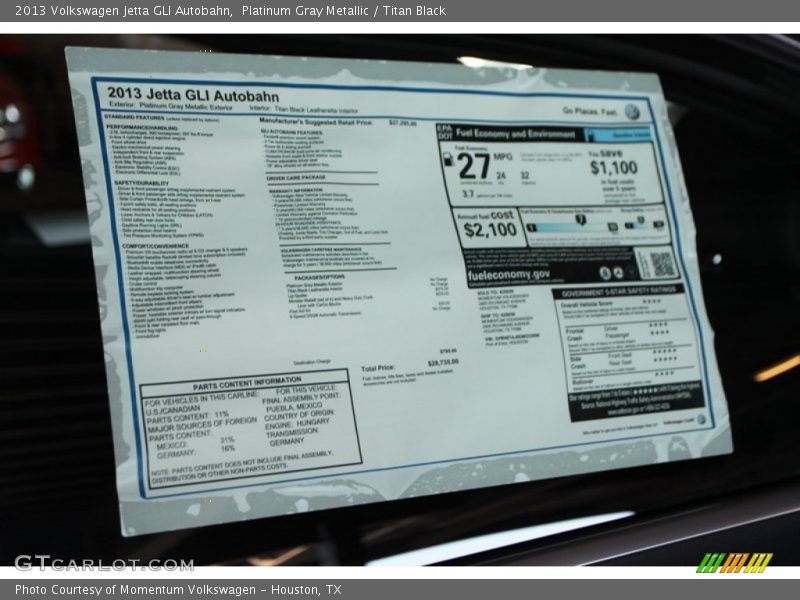Click the small Volkswagen Credit logo under safety ratings
The height and width of the screenshot is (600, 800).
(702, 420)
